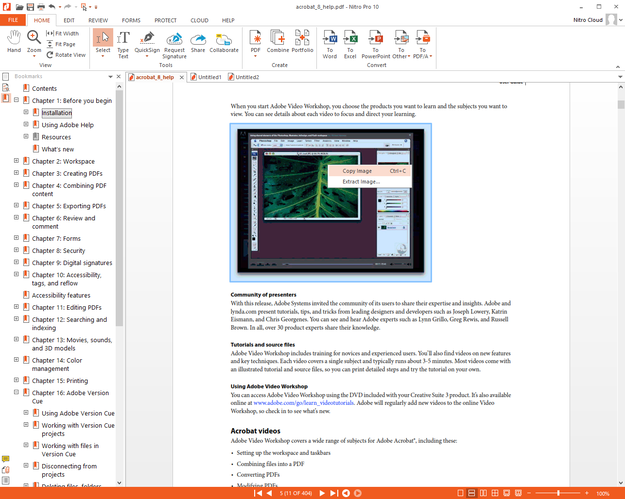Image resolution: width=625 pixels, height=499 pixels.
Task: Open the PROTECT ribbon tab
Action: coord(165,20)
